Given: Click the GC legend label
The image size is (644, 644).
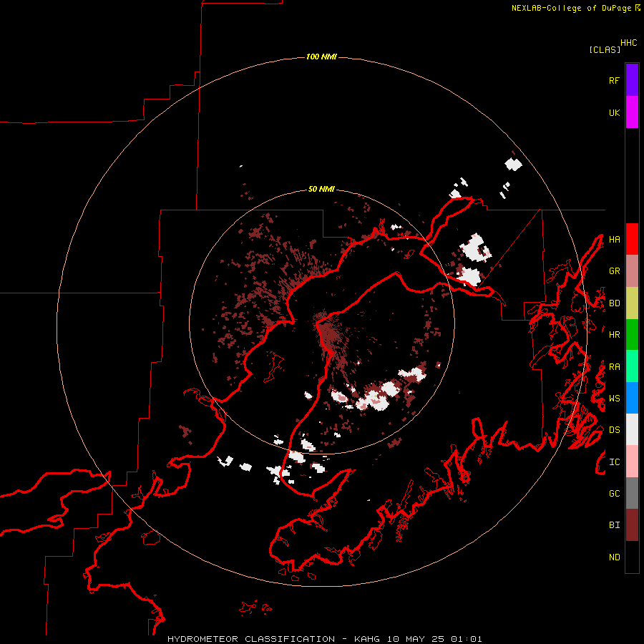Looking at the screenshot, I should tap(614, 494).
